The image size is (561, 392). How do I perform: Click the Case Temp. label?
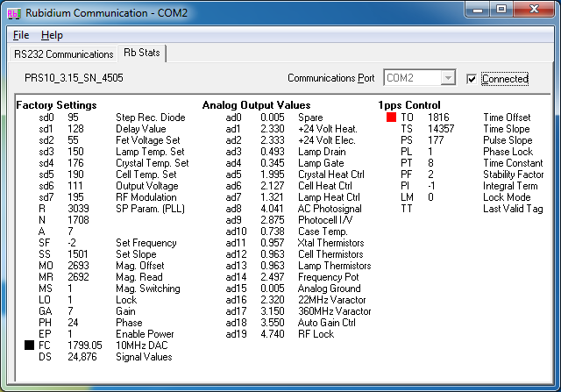point(323,232)
